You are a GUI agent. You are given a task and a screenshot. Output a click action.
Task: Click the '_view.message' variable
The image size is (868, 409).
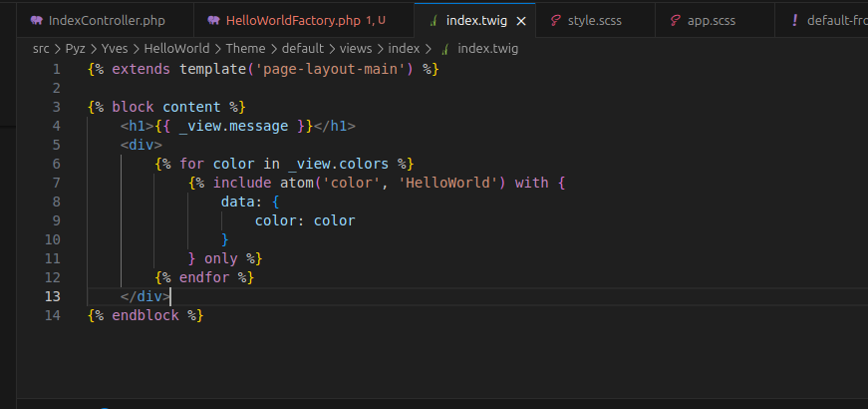[233, 127]
